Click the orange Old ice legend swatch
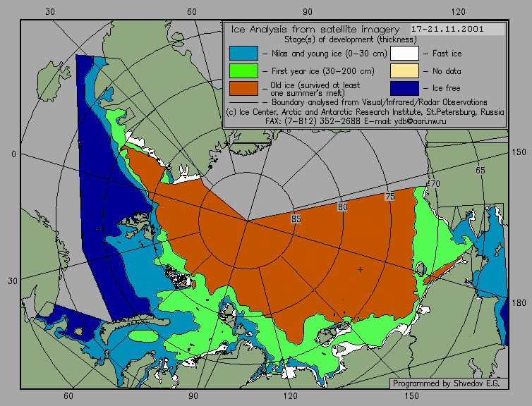Screen dimensions: 532x406 pyautogui.click(x=243, y=88)
